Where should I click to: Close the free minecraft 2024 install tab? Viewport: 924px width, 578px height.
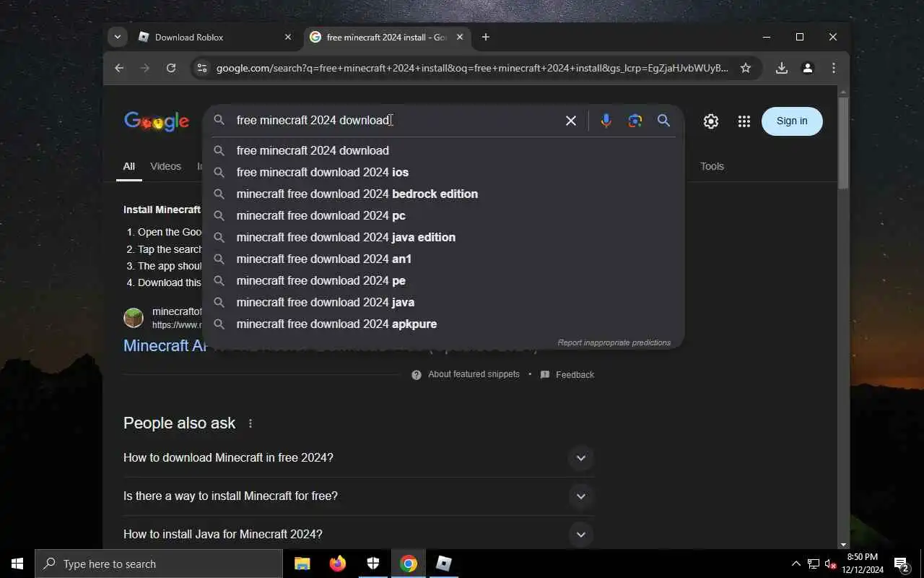(460, 37)
